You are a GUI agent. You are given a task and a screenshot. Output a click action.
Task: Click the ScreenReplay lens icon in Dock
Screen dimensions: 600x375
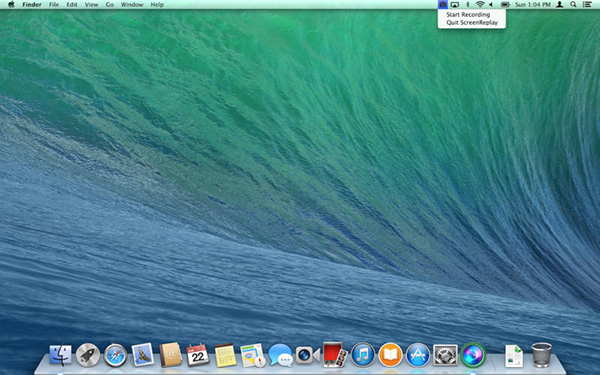(473, 355)
